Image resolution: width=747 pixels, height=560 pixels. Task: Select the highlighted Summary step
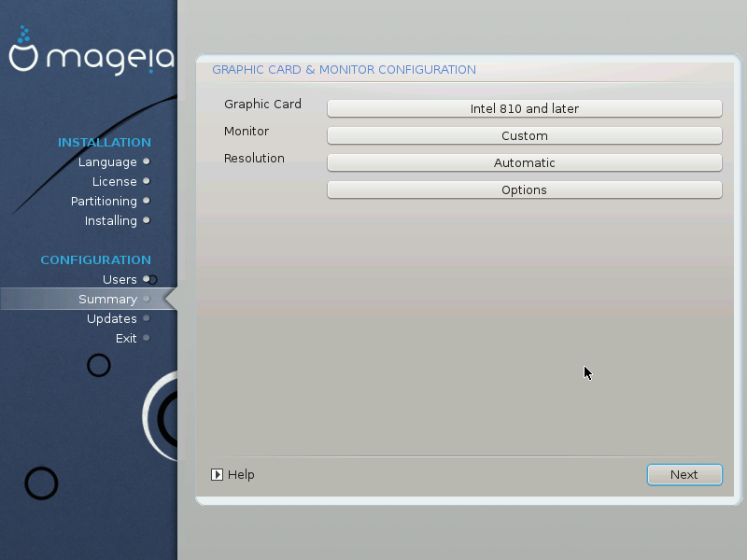point(89,299)
